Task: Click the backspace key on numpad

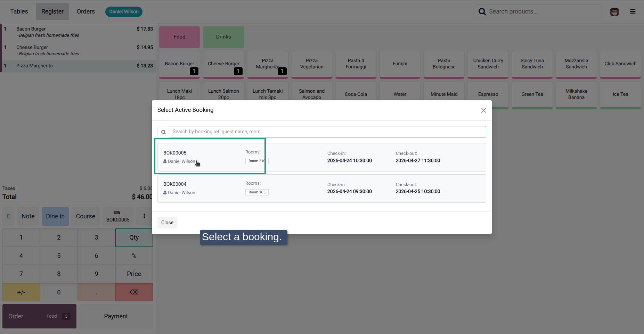Action: [134, 292]
